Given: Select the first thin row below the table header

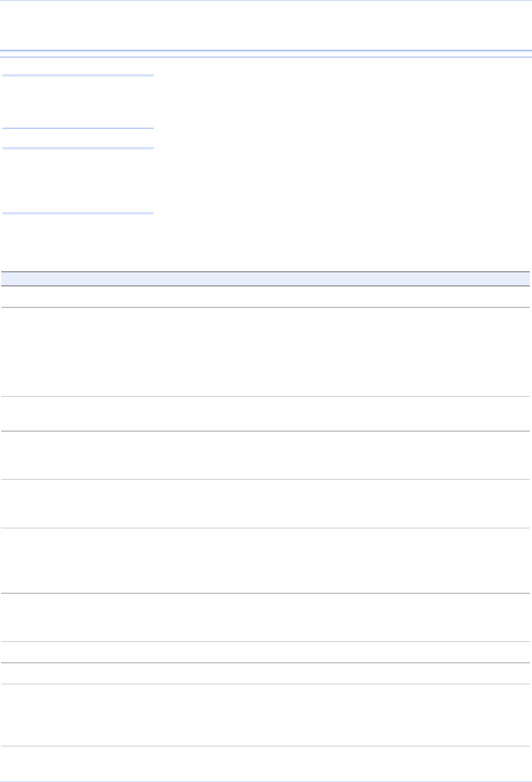Looking at the screenshot, I should pyautogui.click(x=265, y=296).
